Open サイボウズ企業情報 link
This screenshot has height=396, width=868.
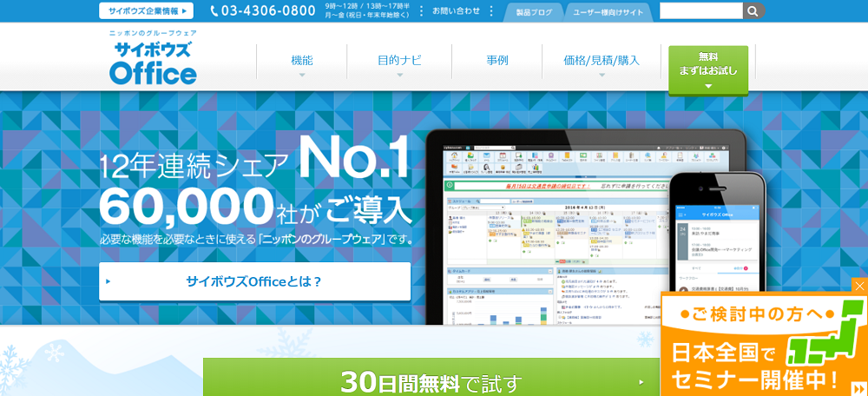click(146, 10)
